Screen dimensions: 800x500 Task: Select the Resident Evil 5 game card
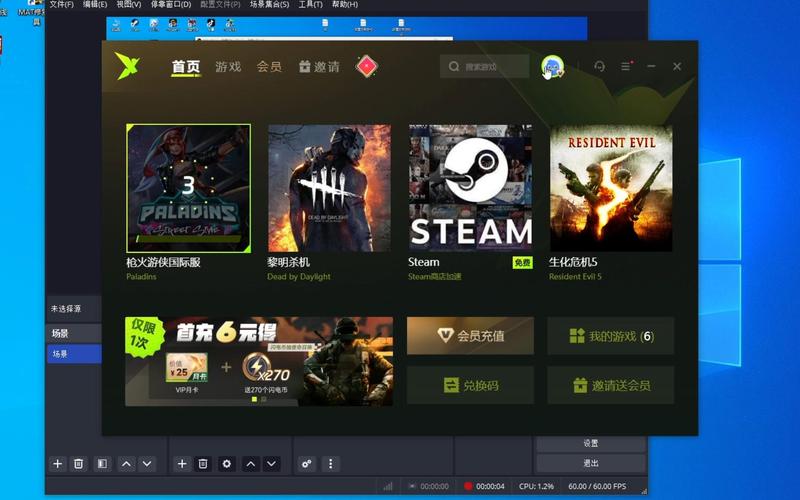tap(611, 188)
